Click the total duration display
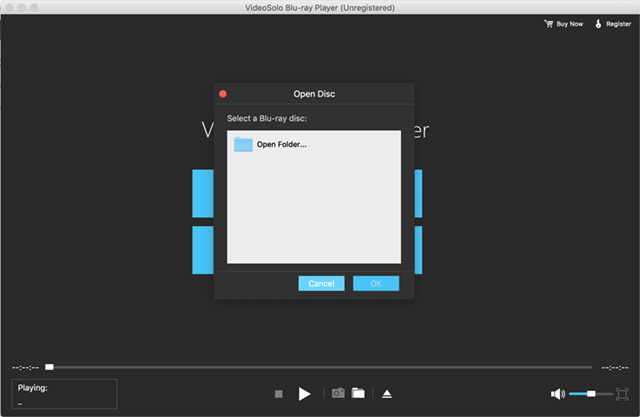This screenshot has width=640, height=417. pos(615,368)
